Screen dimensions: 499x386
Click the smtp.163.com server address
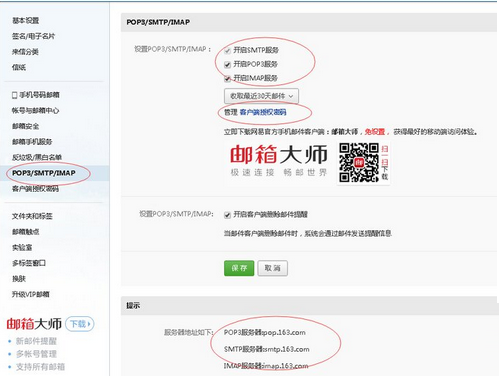286,349
